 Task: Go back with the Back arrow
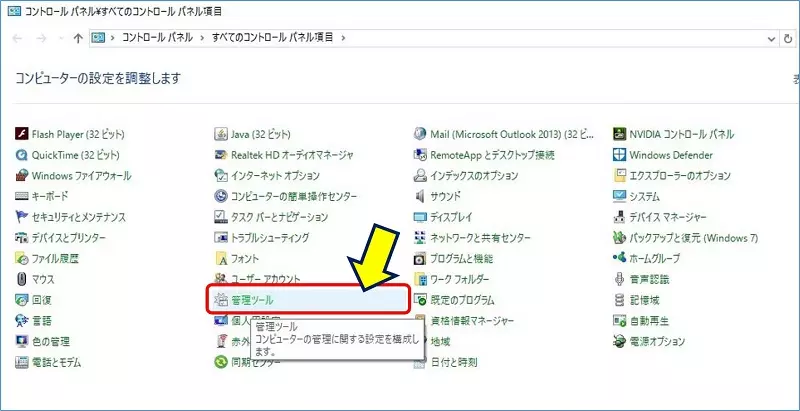(x=17, y=38)
